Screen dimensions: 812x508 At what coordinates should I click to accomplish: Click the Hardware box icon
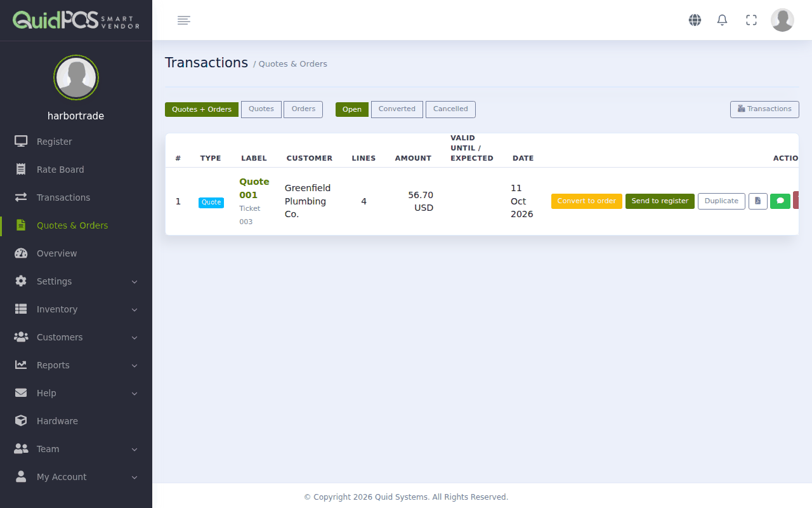tap(21, 421)
